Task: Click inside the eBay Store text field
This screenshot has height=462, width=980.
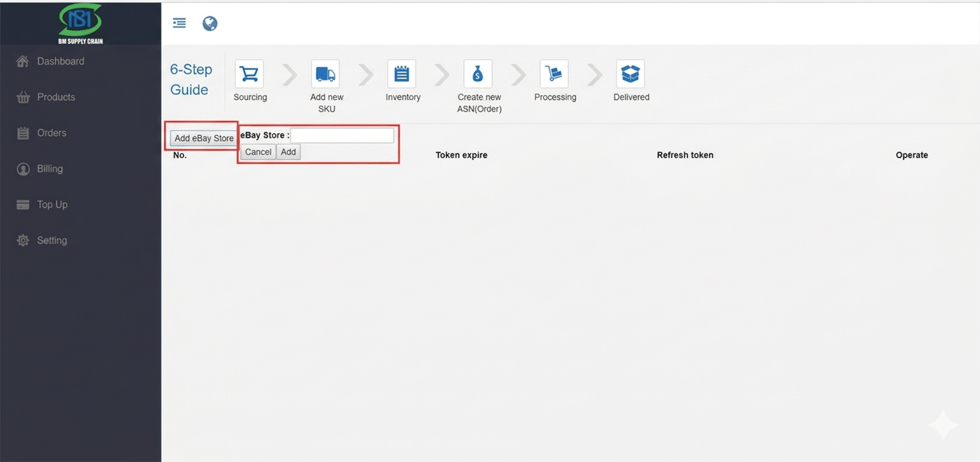Action: click(x=342, y=135)
